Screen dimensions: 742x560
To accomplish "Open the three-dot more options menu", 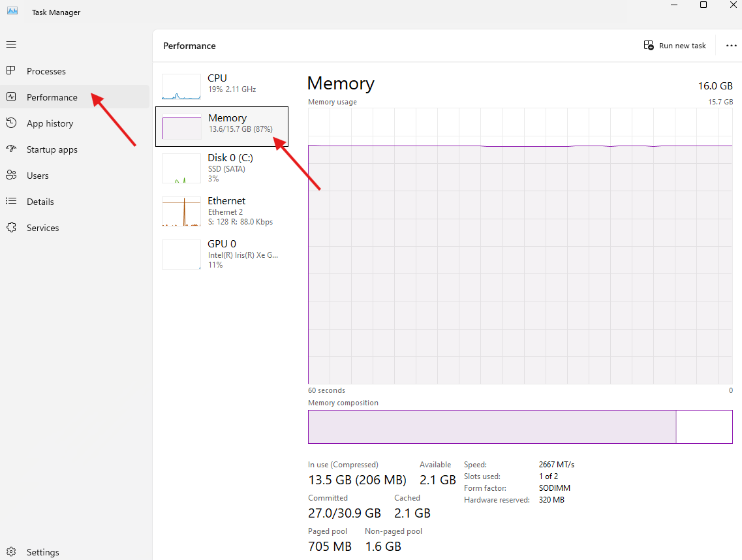I will [731, 46].
